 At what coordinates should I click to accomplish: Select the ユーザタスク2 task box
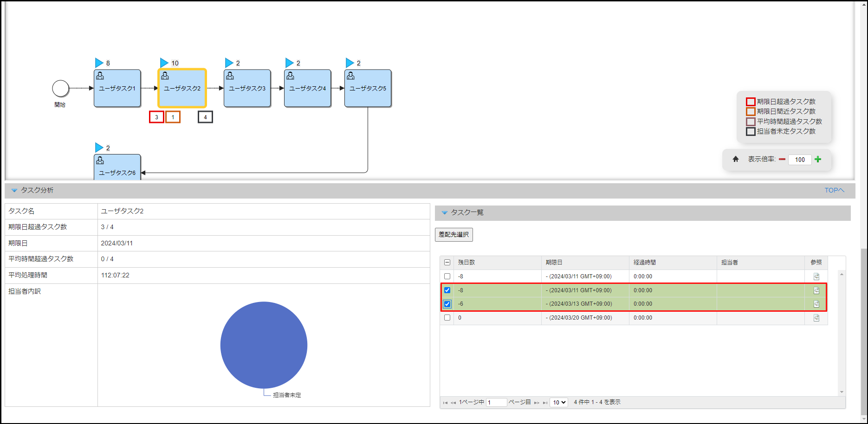[182, 88]
